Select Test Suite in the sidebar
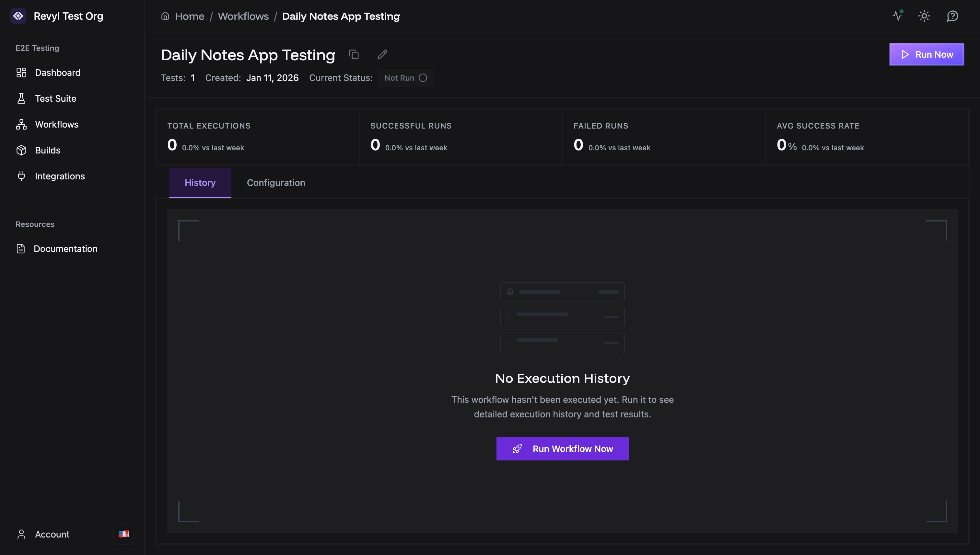This screenshot has height=555, width=980. coord(56,98)
